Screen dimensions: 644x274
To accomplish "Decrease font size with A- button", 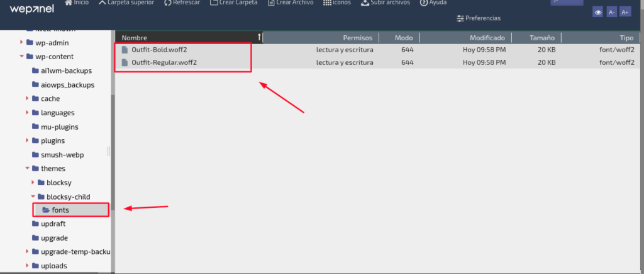I will 611,13.
